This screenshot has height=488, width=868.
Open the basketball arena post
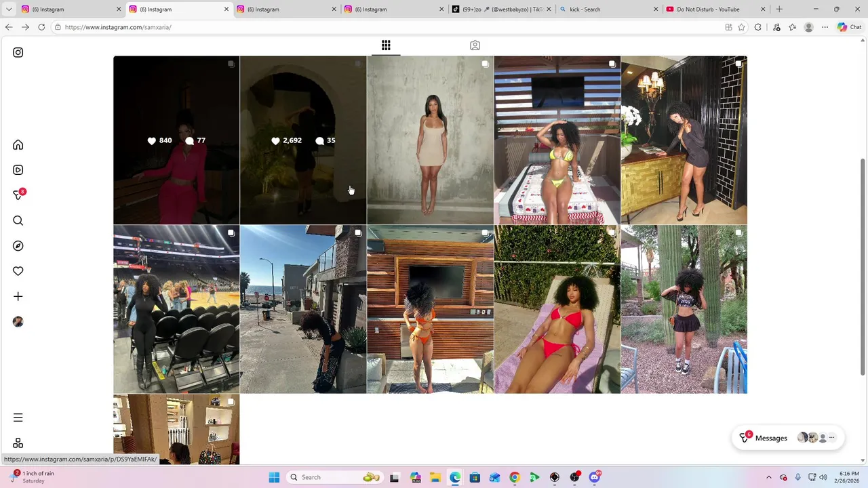coord(176,309)
